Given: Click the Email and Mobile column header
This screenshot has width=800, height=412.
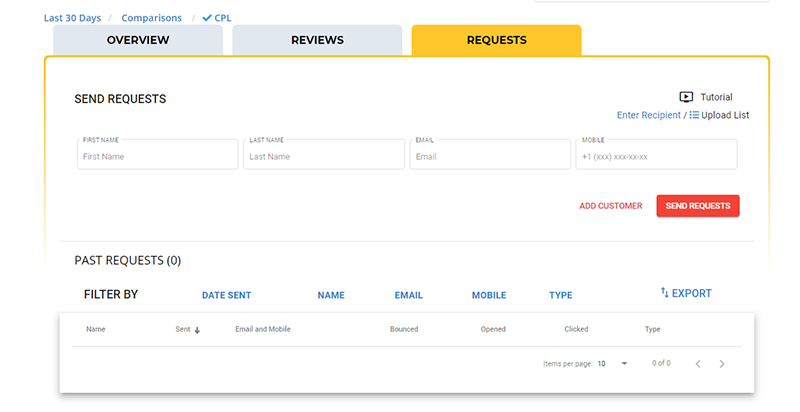Looking at the screenshot, I should [x=263, y=329].
